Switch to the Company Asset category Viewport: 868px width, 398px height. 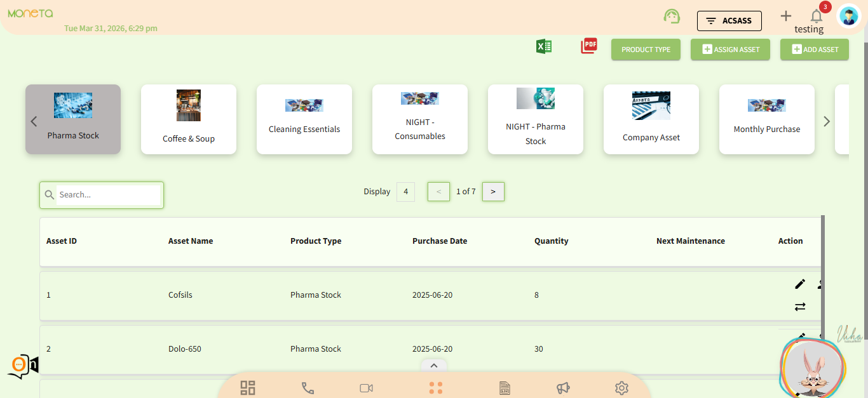tap(651, 119)
